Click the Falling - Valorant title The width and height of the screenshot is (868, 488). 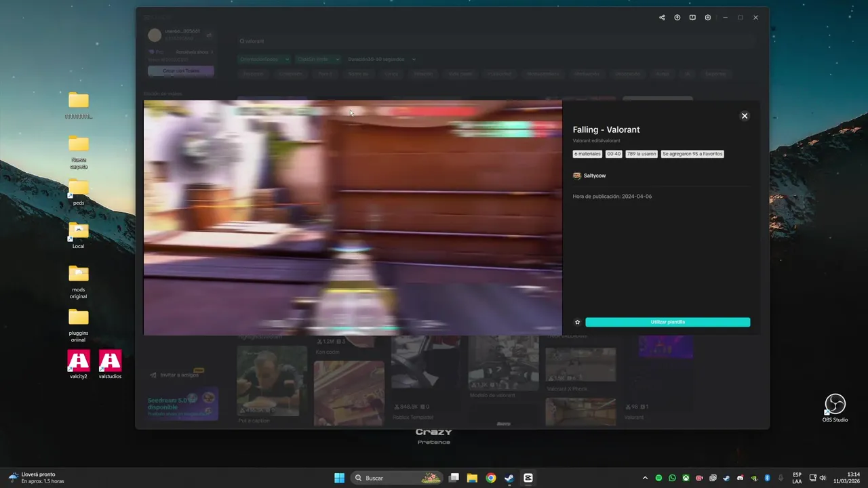pyautogui.click(x=606, y=129)
